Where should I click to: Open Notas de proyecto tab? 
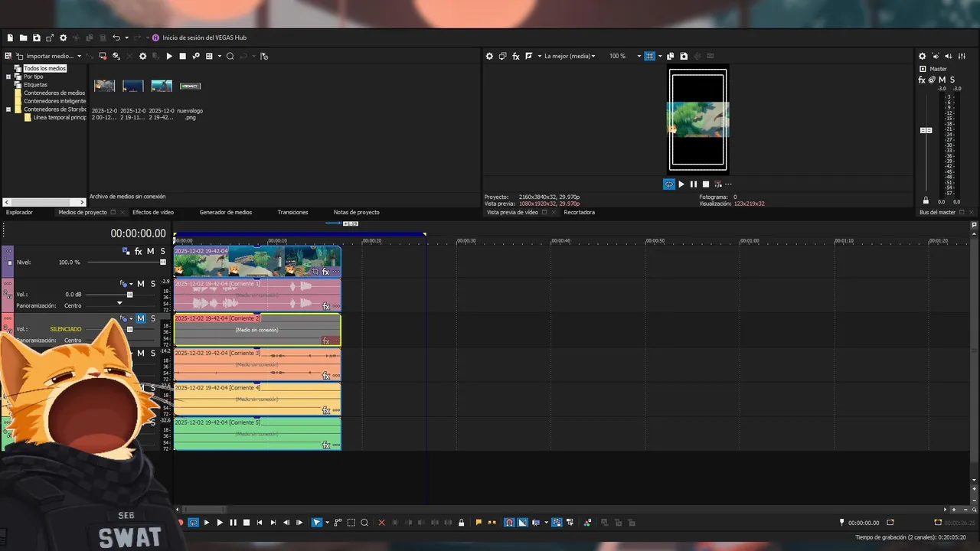(356, 212)
